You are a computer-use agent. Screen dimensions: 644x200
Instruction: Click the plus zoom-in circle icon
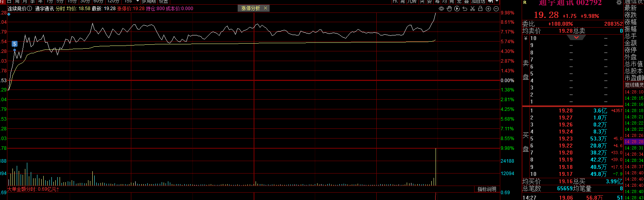pos(488,9)
